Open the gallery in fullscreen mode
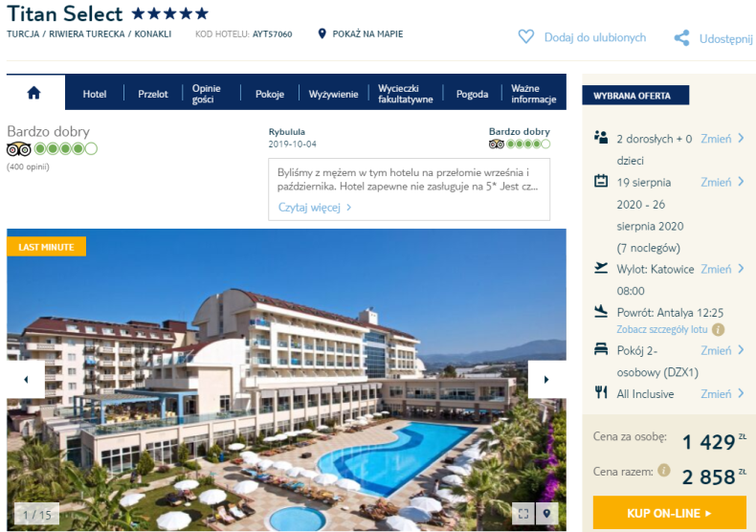Viewport: 756px width, 532px height. point(523,514)
